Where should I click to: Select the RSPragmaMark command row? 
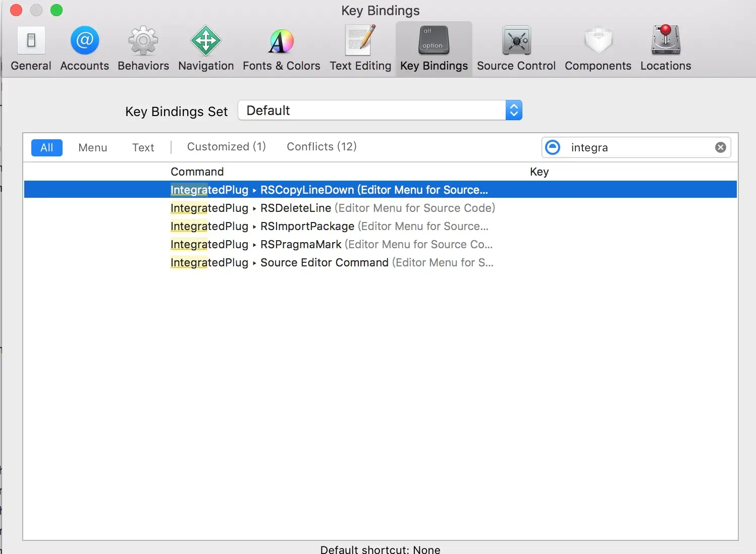[381, 244]
